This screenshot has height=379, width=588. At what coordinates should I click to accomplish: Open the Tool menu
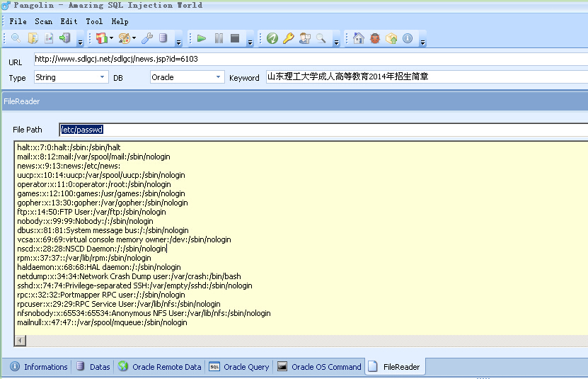coord(94,21)
